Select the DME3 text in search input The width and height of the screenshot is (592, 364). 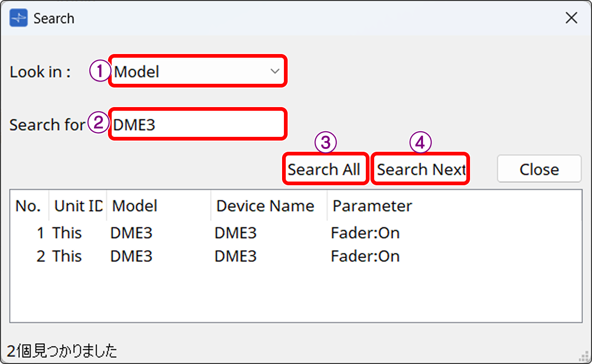point(133,123)
